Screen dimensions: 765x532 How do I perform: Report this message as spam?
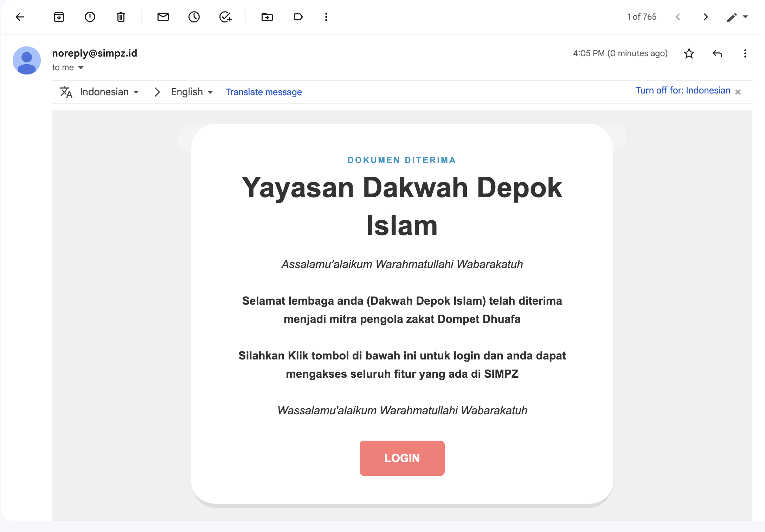pos(90,17)
